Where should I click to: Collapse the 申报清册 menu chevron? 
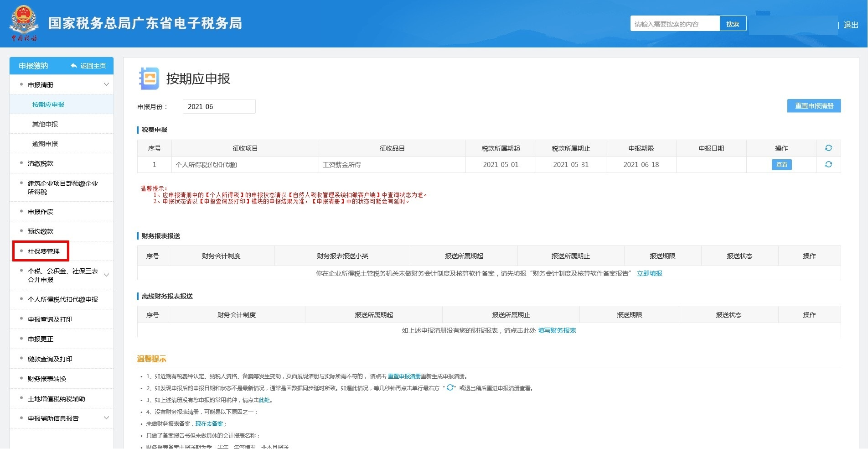(106, 84)
